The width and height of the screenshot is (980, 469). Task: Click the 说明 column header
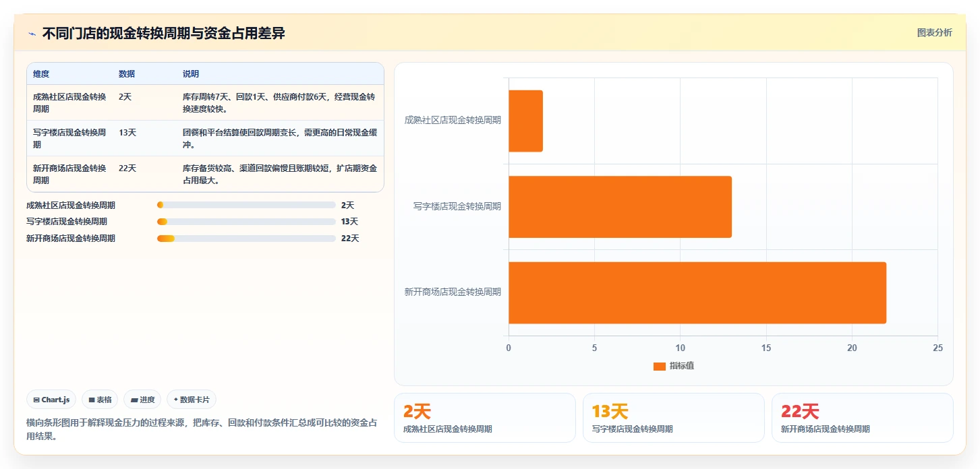click(191, 74)
